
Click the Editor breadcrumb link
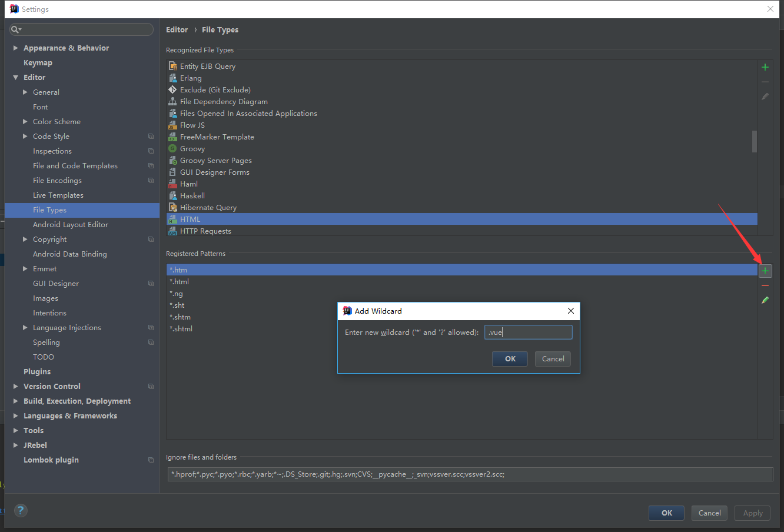coord(177,30)
